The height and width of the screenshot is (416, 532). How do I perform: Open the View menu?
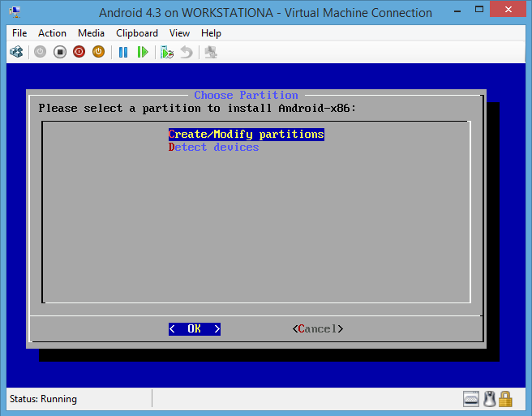click(179, 33)
